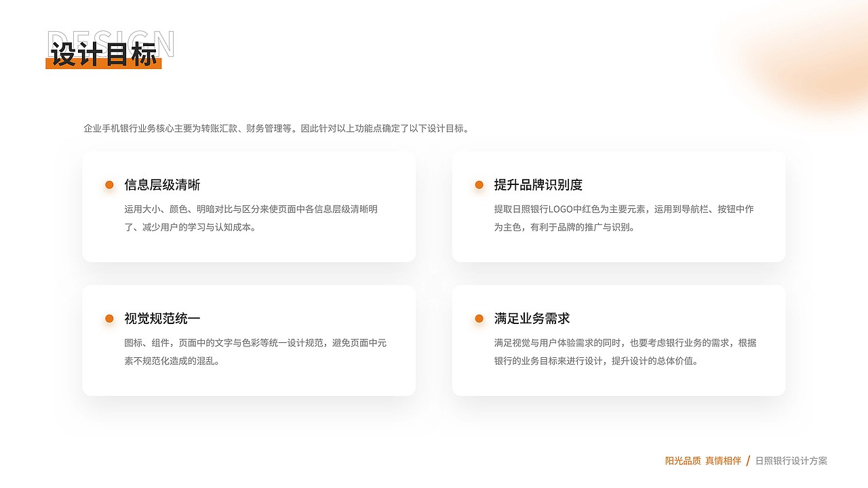This screenshot has height=488, width=868.
Task: Click the 日照银行设计方案 footer link
Action: tap(791, 460)
